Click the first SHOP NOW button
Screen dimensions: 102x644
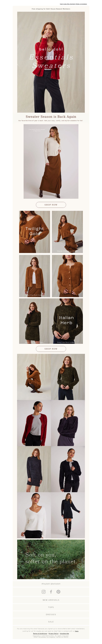[x=51, y=205]
